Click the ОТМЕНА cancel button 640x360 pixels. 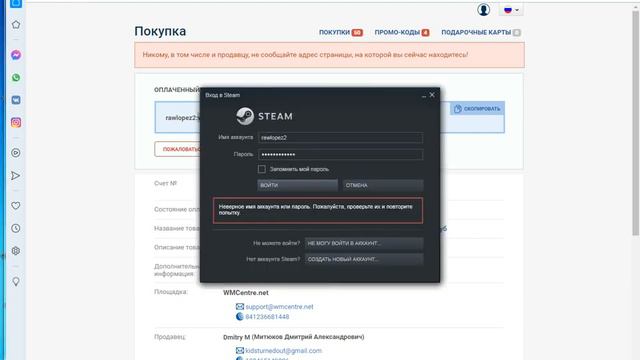click(x=383, y=185)
